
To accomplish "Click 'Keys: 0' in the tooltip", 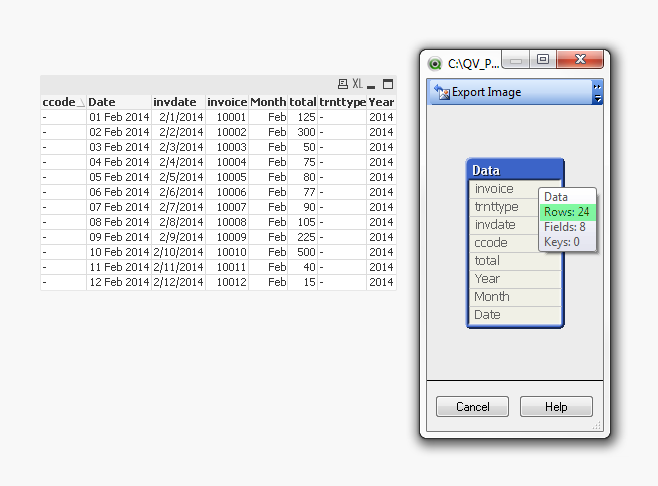I will click(562, 242).
